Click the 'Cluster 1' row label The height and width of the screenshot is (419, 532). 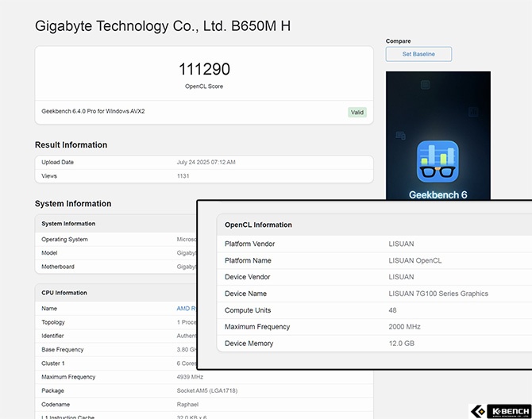pyautogui.click(x=53, y=363)
